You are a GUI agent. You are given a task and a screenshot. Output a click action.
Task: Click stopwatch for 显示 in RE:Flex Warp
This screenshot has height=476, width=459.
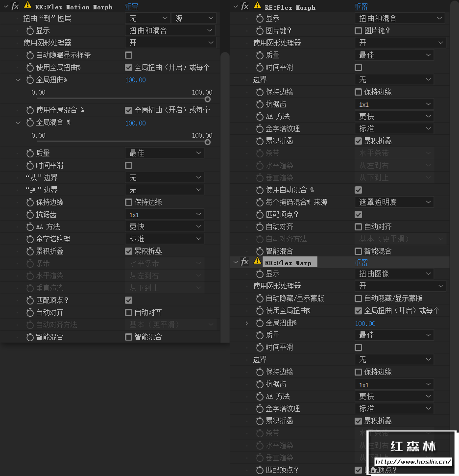(260, 274)
